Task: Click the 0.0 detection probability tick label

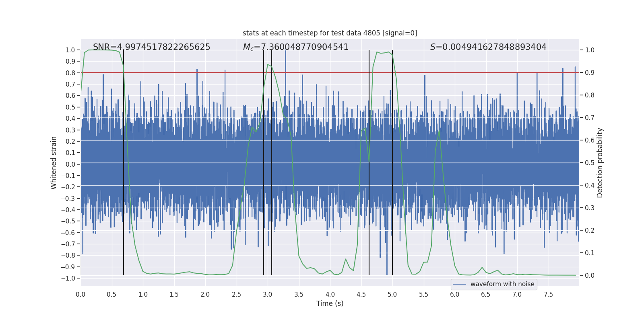Action: (x=590, y=276)
